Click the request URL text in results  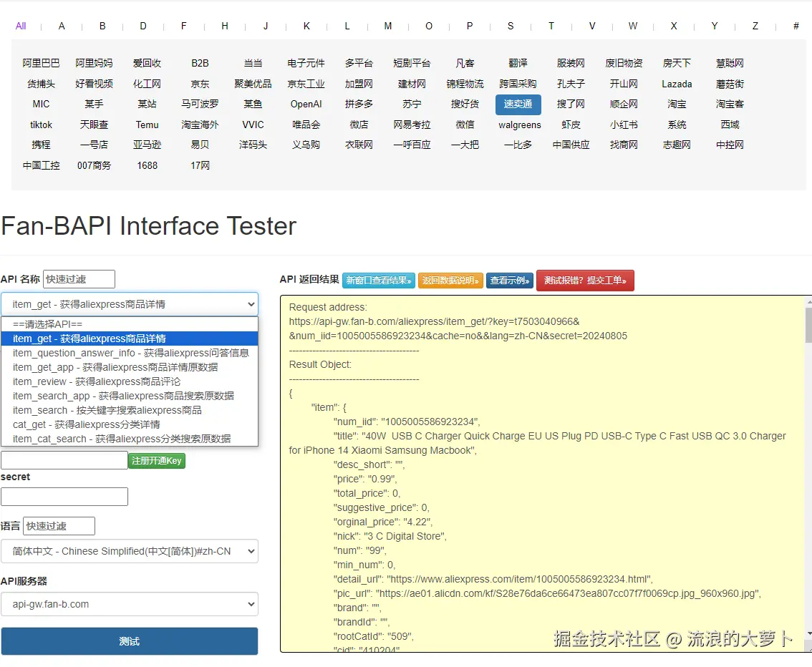(x=458, y=328)
